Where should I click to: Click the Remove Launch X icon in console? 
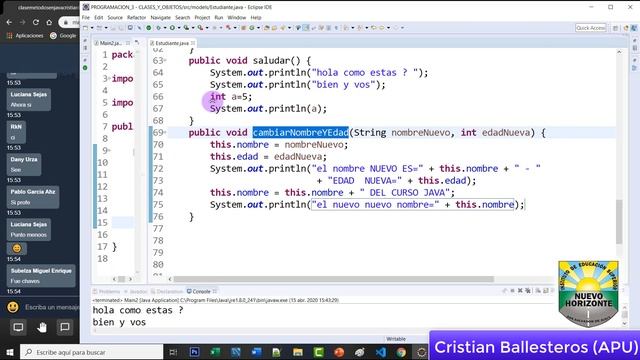point(520,291)
